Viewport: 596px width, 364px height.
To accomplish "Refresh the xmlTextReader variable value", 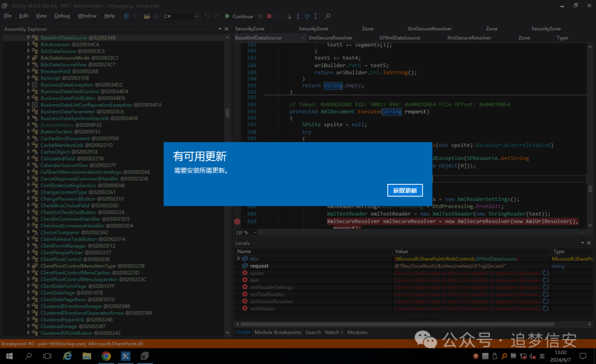I will pyautogui.click(x=546, y=294).
